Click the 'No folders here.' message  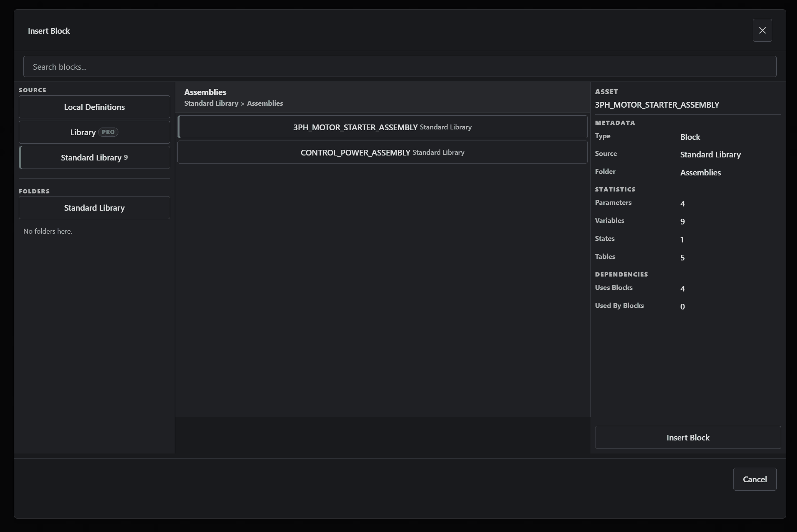click(x=48, y=231)
